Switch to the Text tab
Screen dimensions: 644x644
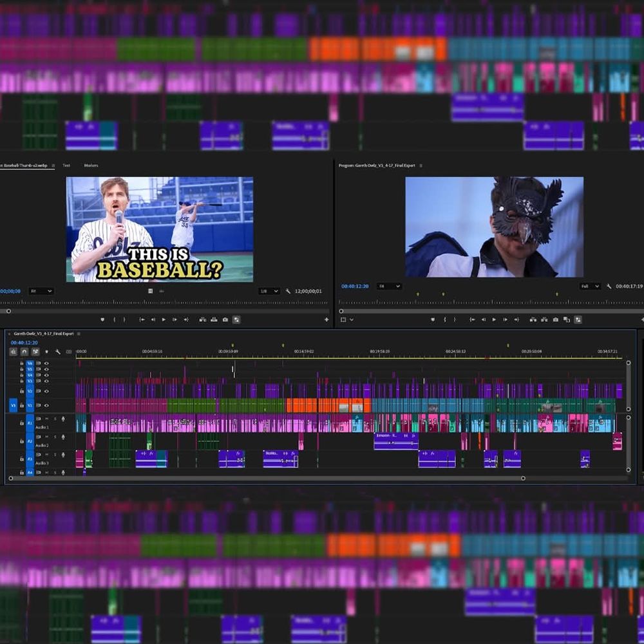point(66,166)
